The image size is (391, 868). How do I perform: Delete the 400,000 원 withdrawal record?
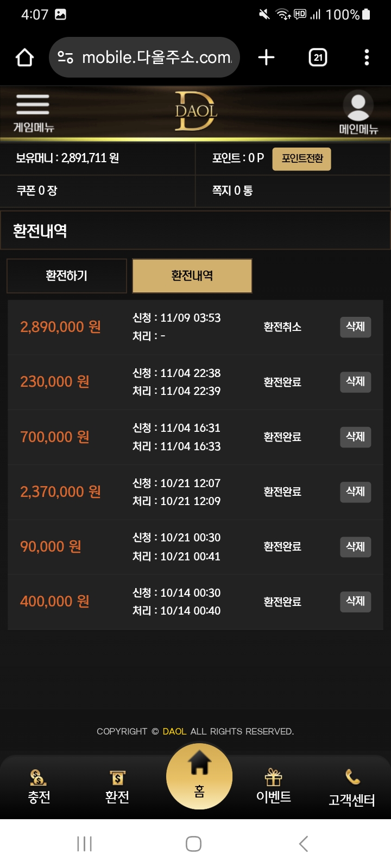pos(355,601)
